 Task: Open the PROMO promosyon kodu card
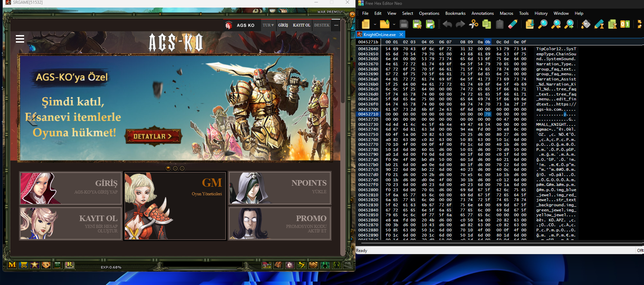click(x=280, y=223)
